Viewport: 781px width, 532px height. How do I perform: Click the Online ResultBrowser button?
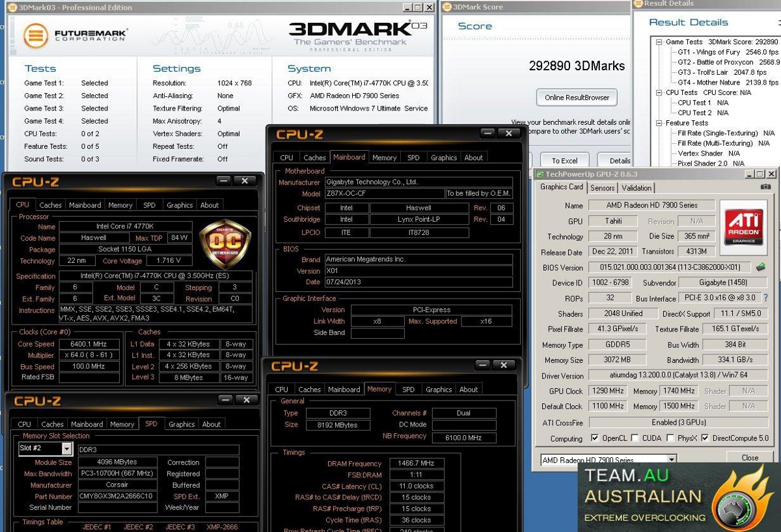577,98
